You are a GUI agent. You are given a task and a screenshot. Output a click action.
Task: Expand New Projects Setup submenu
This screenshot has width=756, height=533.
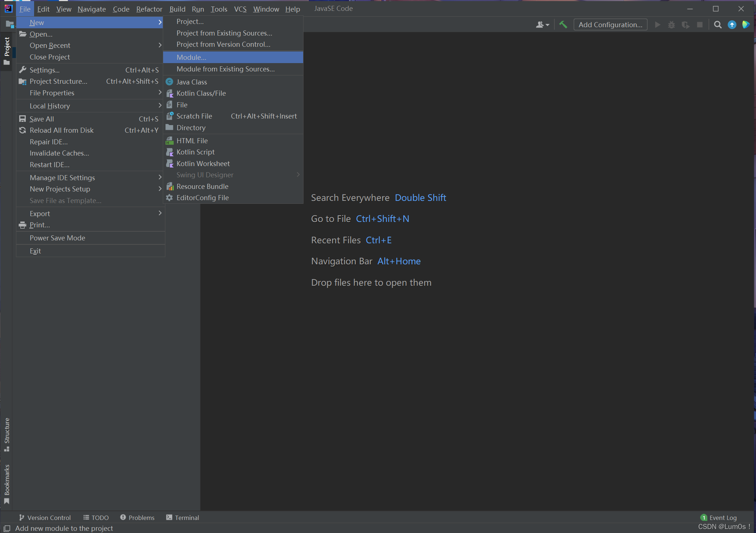[x=90, y=189]
